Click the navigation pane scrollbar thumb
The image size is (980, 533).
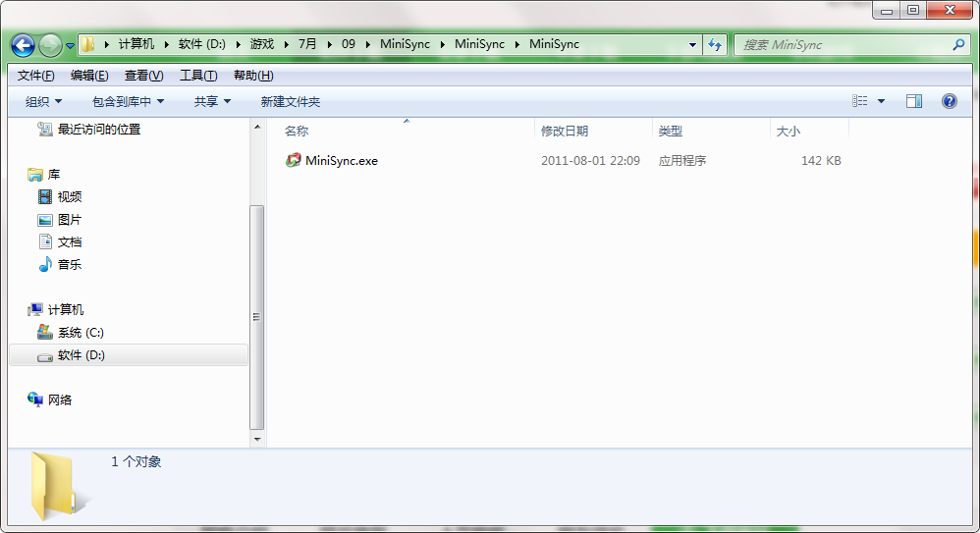(257, 317)
